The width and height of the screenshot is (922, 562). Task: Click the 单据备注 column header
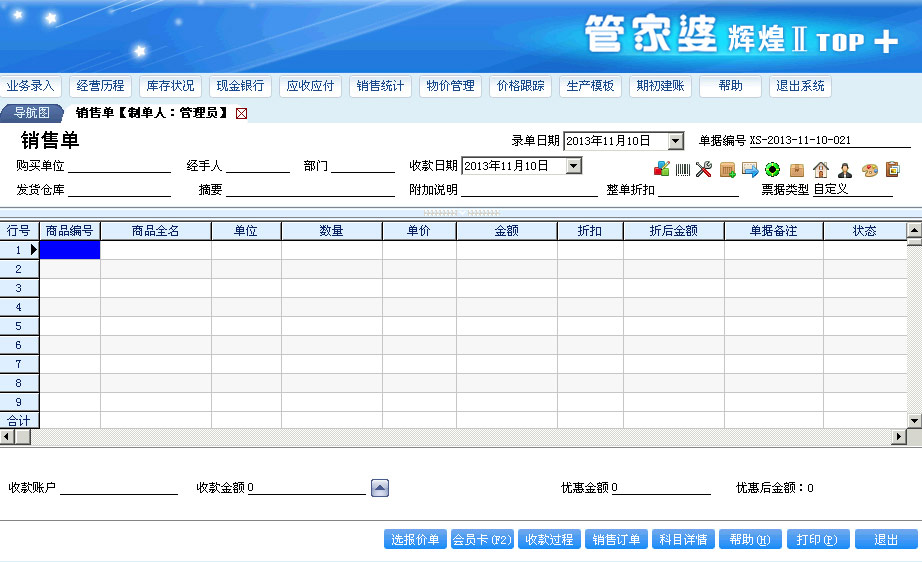(774, 231)
